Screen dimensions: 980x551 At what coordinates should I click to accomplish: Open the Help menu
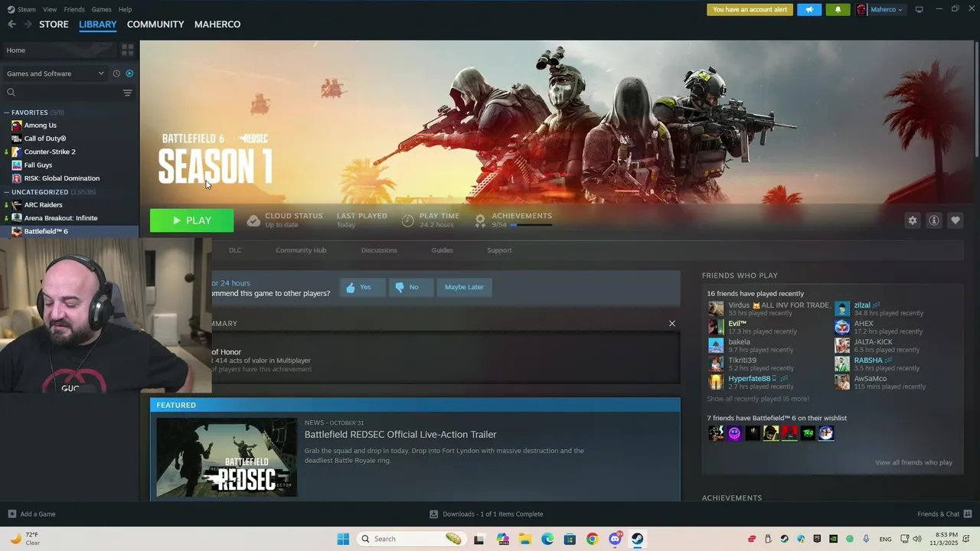click(x=125, y=9)
